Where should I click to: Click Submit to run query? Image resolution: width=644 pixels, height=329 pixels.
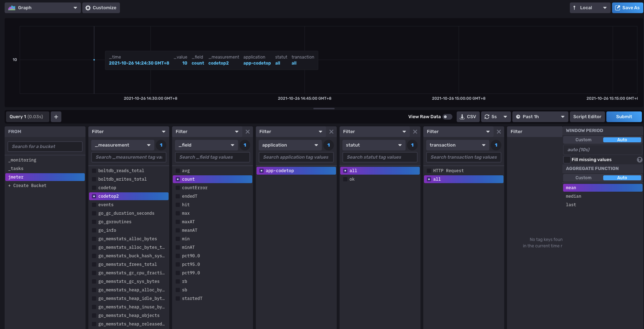pos(624,117)
